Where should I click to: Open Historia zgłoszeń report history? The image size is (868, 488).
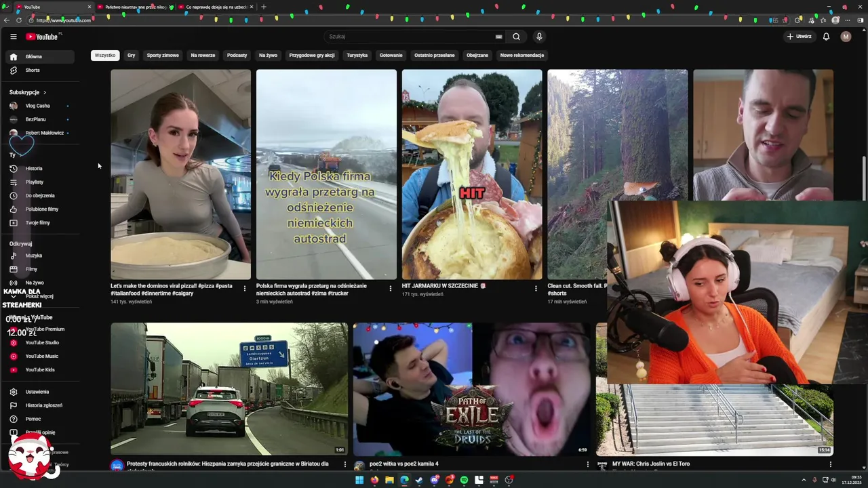[x=39, y=405]
